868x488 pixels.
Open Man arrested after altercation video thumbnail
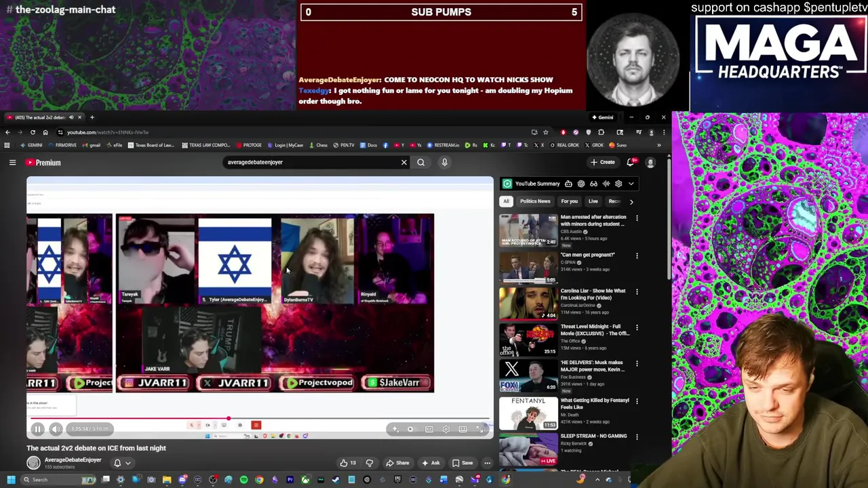click(528, 230)
